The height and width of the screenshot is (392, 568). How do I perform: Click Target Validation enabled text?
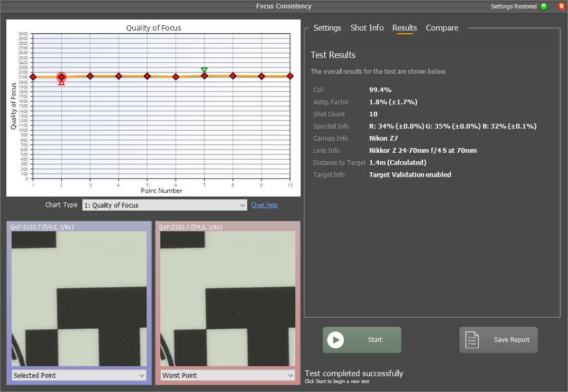(410, 175)
